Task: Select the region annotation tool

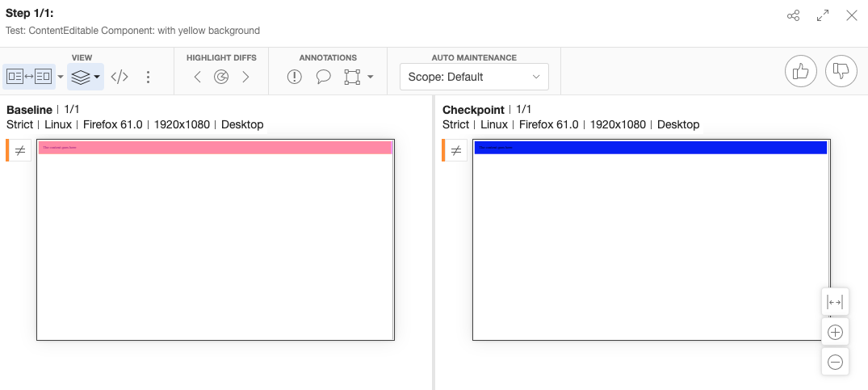Action: point(352,77)
